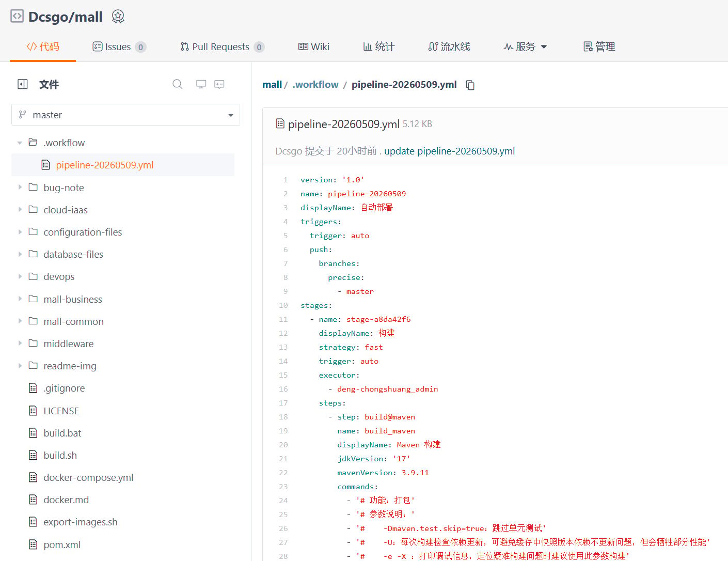Click the 'mavenVersion: 3.9.11' code line

tap(383, 473)
